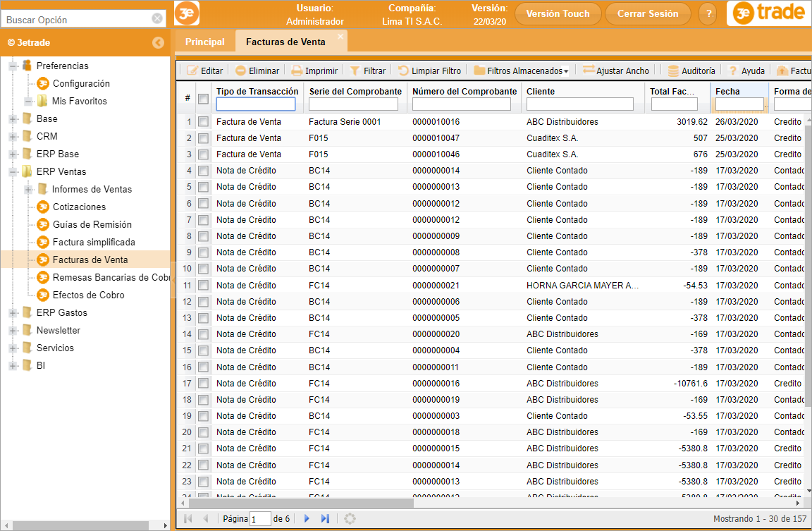Click the 3e trade brand logo
The height and width of the screenshot is (531, 812).
tap(770, 13)
